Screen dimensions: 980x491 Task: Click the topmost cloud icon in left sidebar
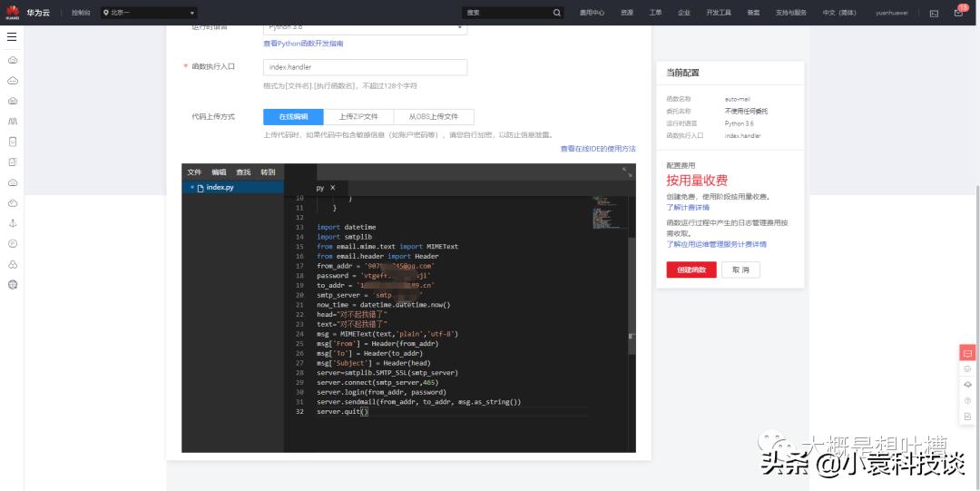[x=13, y=60]
